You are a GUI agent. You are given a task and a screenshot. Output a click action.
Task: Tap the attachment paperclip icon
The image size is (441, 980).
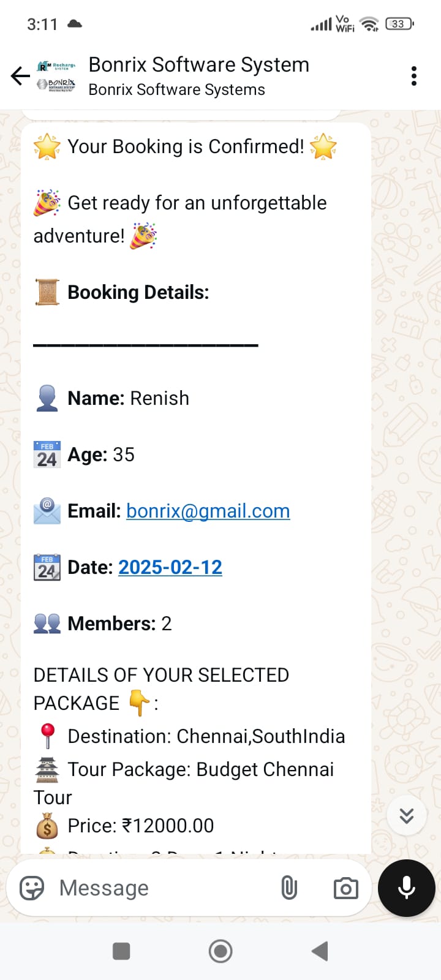coord(289,888)
